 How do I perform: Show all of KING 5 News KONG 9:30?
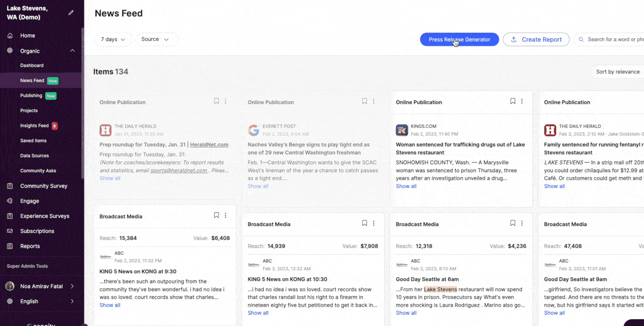[110, 305]
